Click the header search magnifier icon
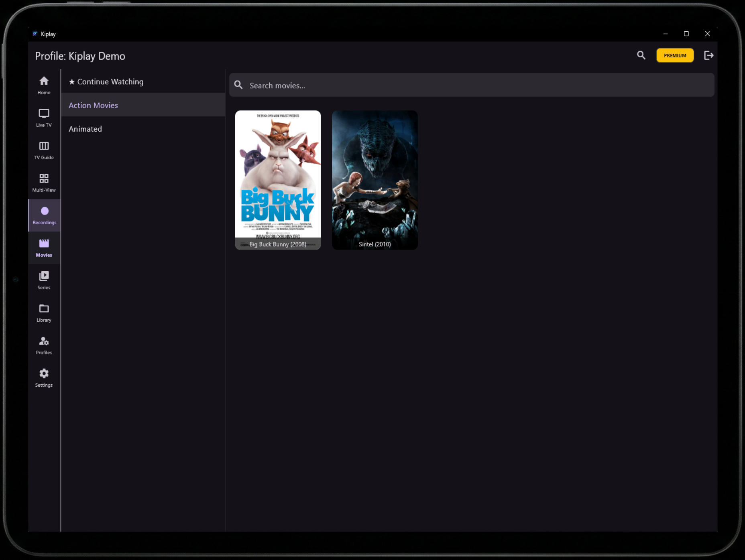 pyautogui.click(x=641, y=55)
